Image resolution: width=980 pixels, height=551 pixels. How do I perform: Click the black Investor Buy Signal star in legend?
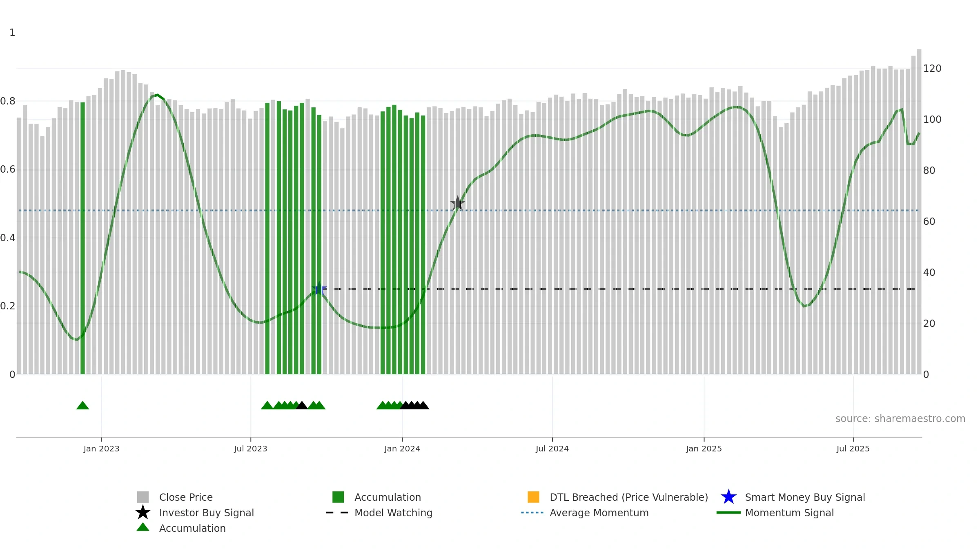tap(143, 513)
